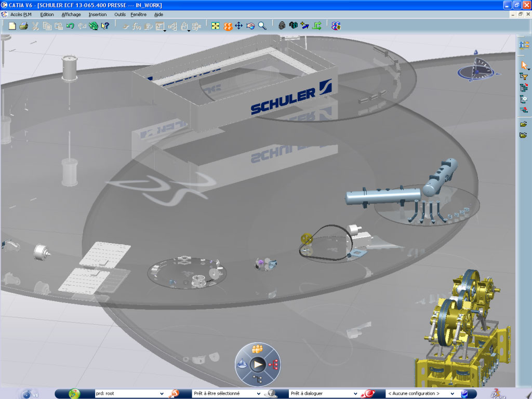The height and width of the screenshot is (399, 532).
Task: Open the 'Aucune configuration' dropdown
Action: click(451, 394)
